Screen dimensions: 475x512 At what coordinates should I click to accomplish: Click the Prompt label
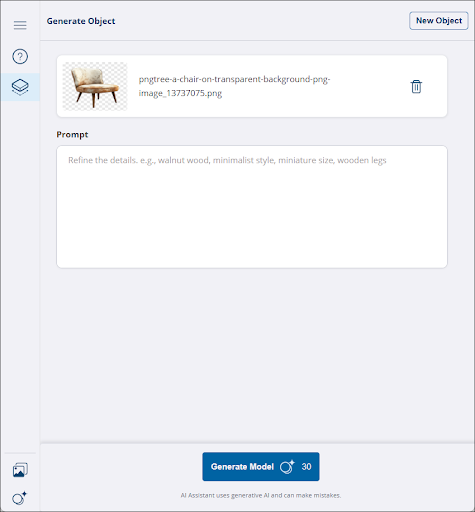tap(72, 135)
